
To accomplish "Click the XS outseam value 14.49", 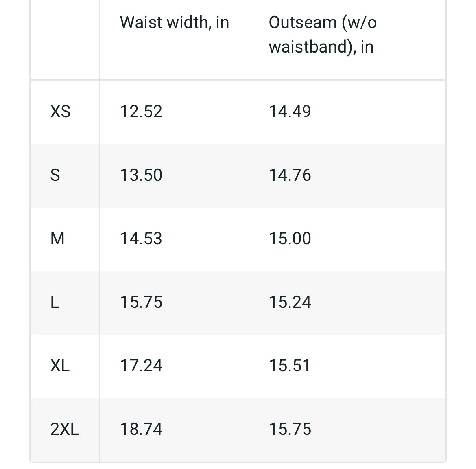I will click(x=290, y=112).
